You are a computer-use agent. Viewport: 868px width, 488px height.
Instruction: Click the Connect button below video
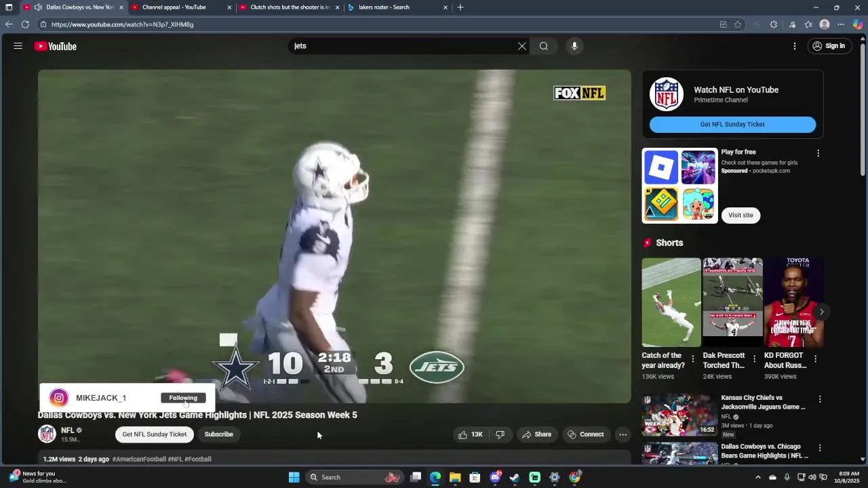point(586,434)
